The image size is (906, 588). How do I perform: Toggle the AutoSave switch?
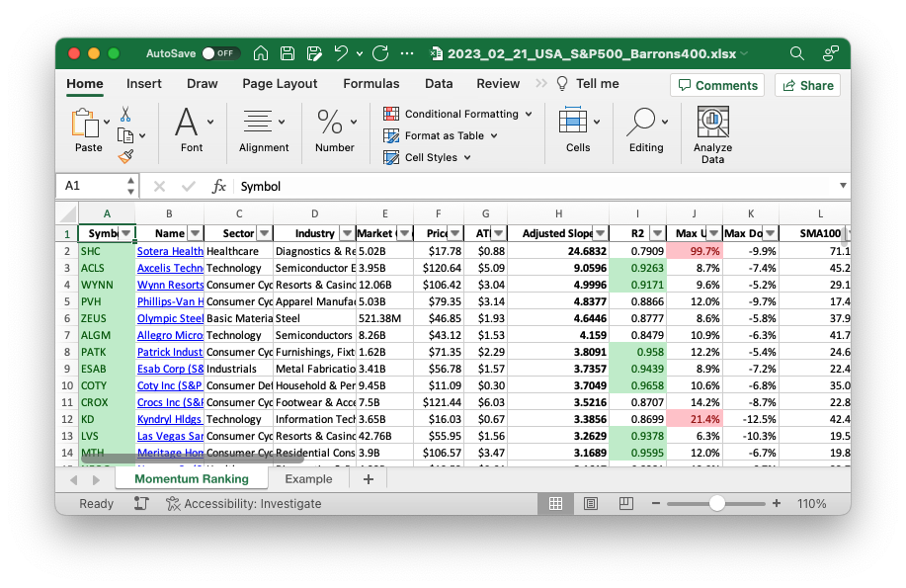coord(220,53)
